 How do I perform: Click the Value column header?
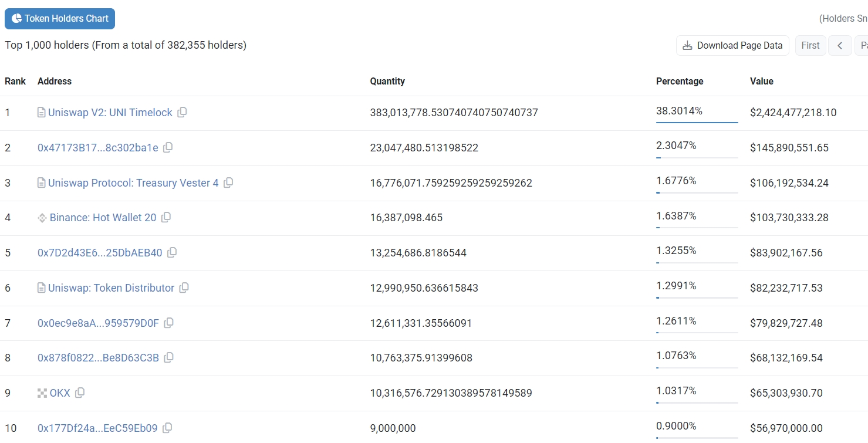(x=762, y=81)
